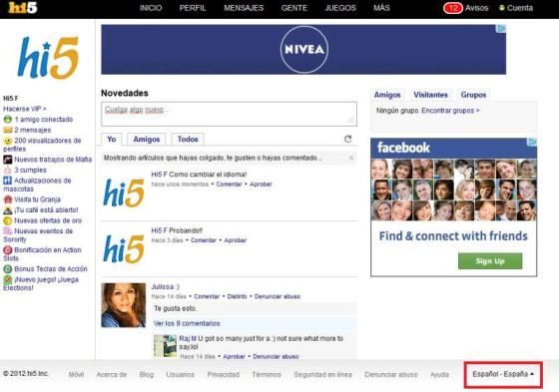This screenshot has height=392, width=559.
Task: Refresh the Novedades feed with reload icon
Action: click(348, 139)
